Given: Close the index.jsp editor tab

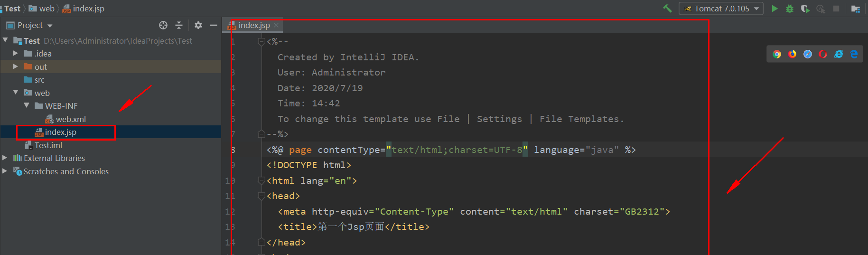Looking at the screenshot, I should click(x=276, y=25).
